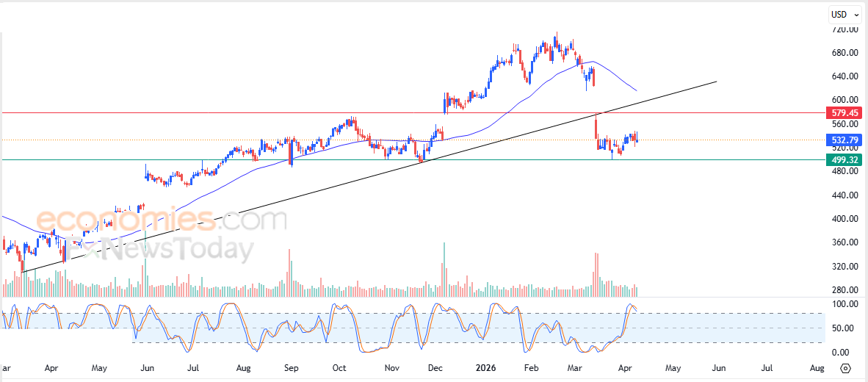
Task: Click the first Aug label on time axis
Action: (x=244, y=367)
